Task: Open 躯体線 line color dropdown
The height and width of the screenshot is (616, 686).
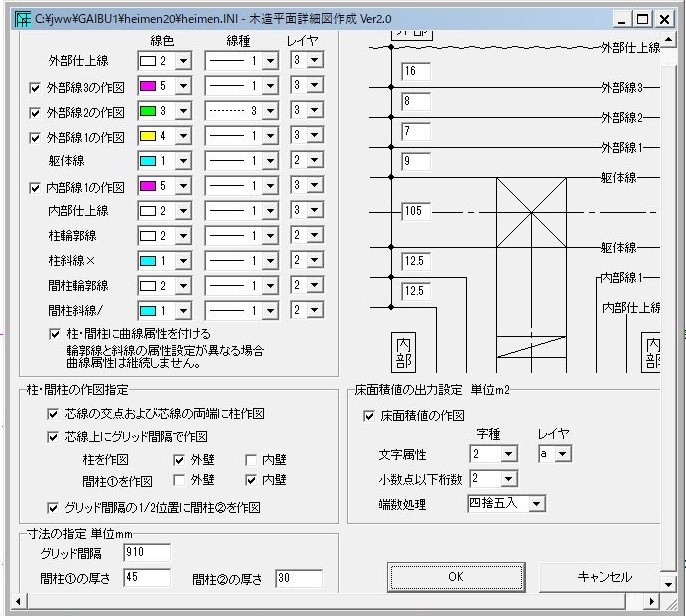Action: (183, 161)
